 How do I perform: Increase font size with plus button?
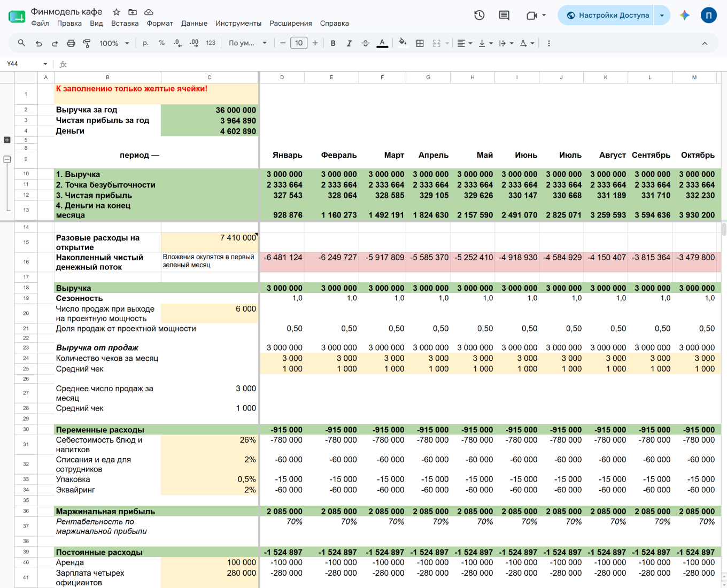315,43
